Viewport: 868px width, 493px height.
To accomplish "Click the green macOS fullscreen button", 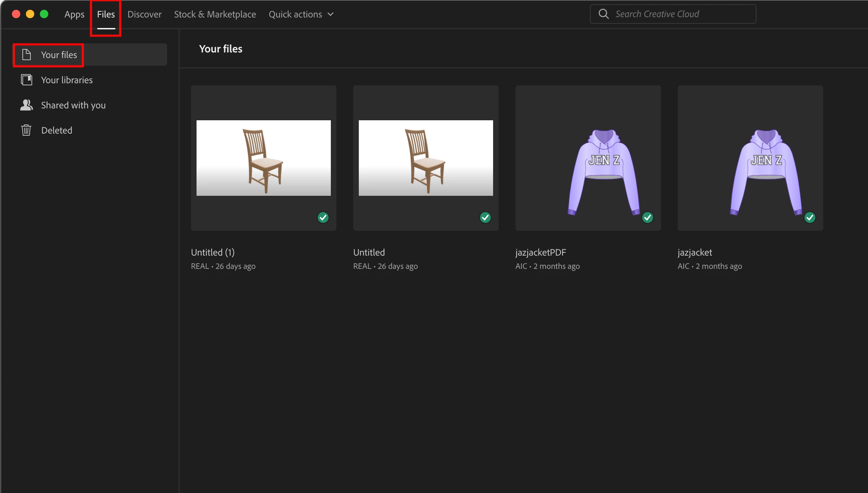I will (44, 14).
